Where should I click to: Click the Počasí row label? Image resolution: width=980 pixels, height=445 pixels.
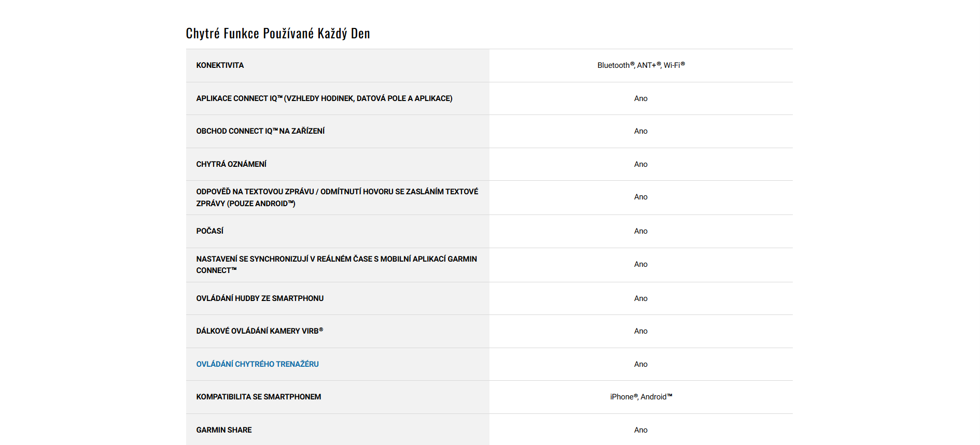tap(209, 231)
